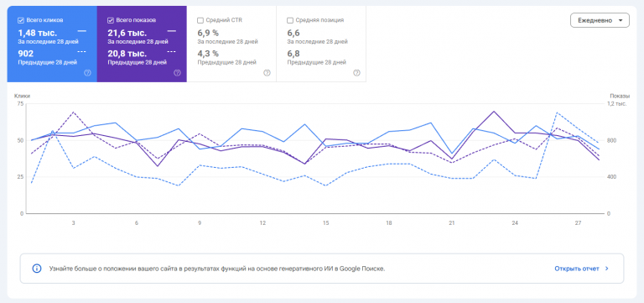The image size is (644, 303).
Task: Click day 21 on chart x-axis
Action: [x=452, y=222]
